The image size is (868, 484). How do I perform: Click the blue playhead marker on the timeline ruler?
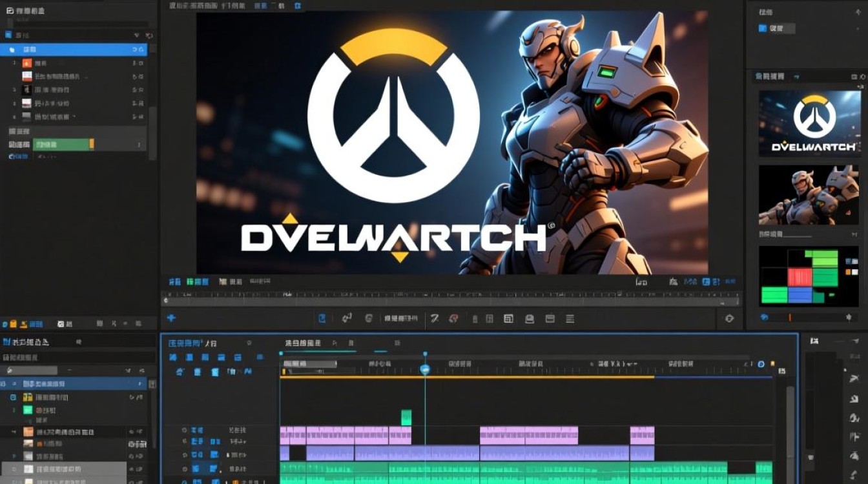click(425, 369)
